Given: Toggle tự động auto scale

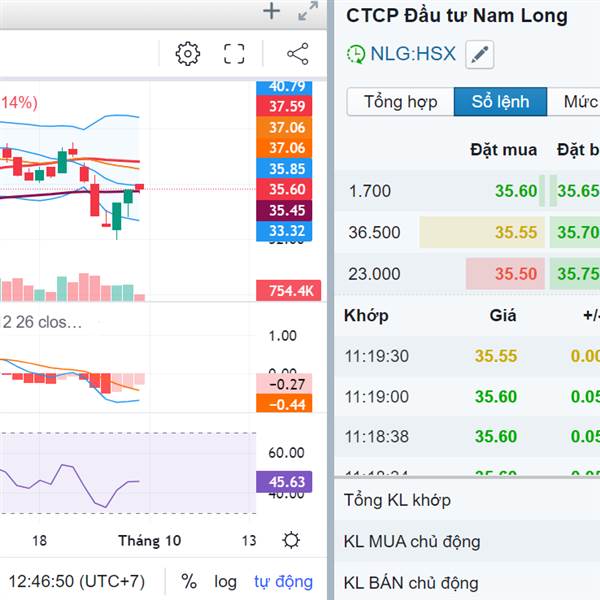Looking at the screenshot, I should [x=284, y=582].
